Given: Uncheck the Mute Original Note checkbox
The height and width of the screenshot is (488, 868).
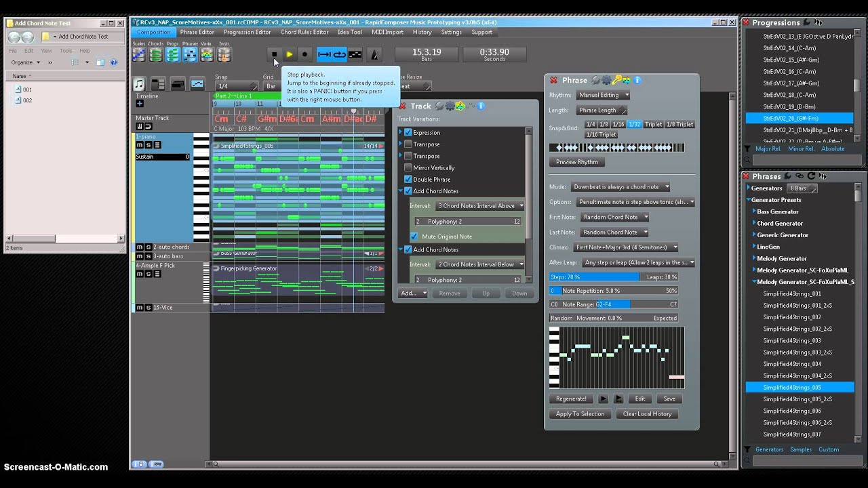Looking at the screenshot, I should pyautogui.click(x=414, y=237).
